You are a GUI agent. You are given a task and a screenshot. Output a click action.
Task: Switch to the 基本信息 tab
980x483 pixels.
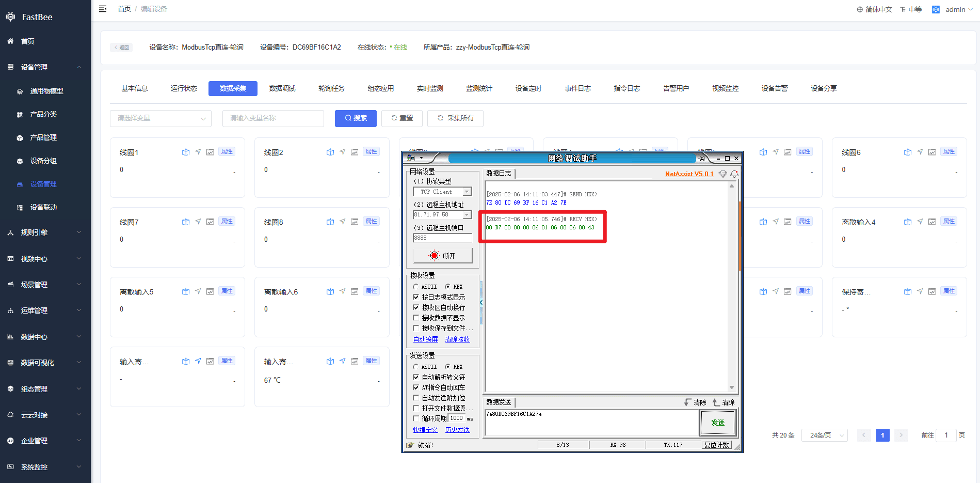[x=135, y=88]
